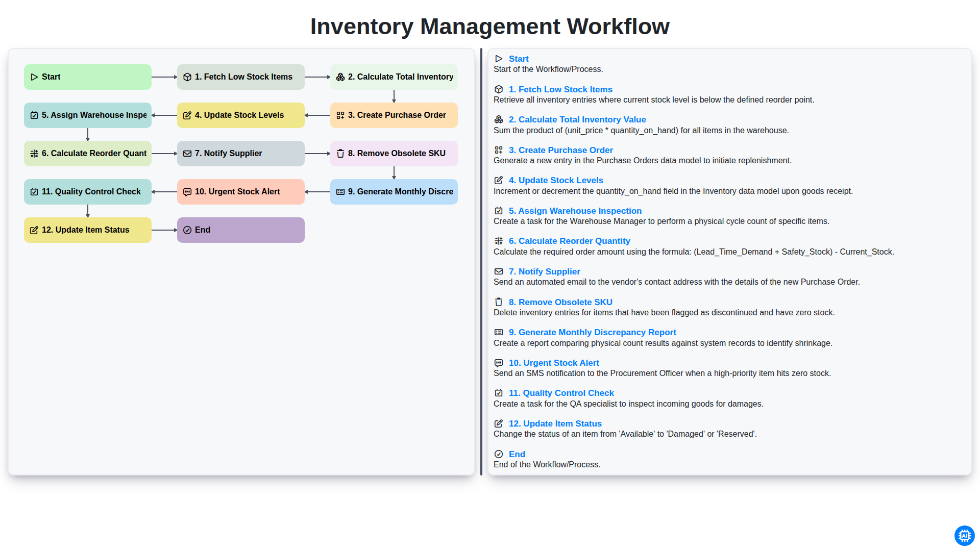Image resolution: width=980 pixels, height=551 pixels.
Task: Open the 10. Urgent Stock Alert link
Action: 554,363
